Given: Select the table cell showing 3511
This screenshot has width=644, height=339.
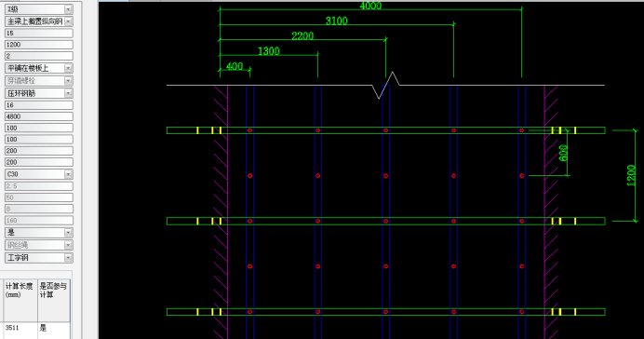Looking at the screenshot, I should tap(20, 331).
